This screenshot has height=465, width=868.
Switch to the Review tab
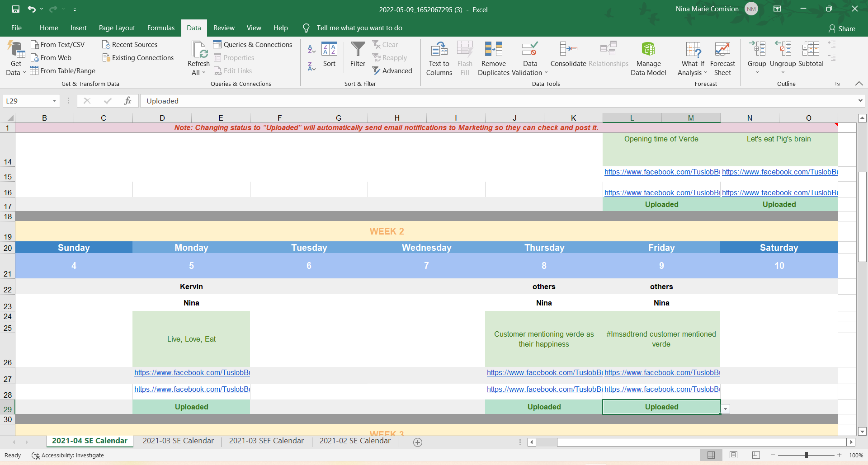click(224, 28)
